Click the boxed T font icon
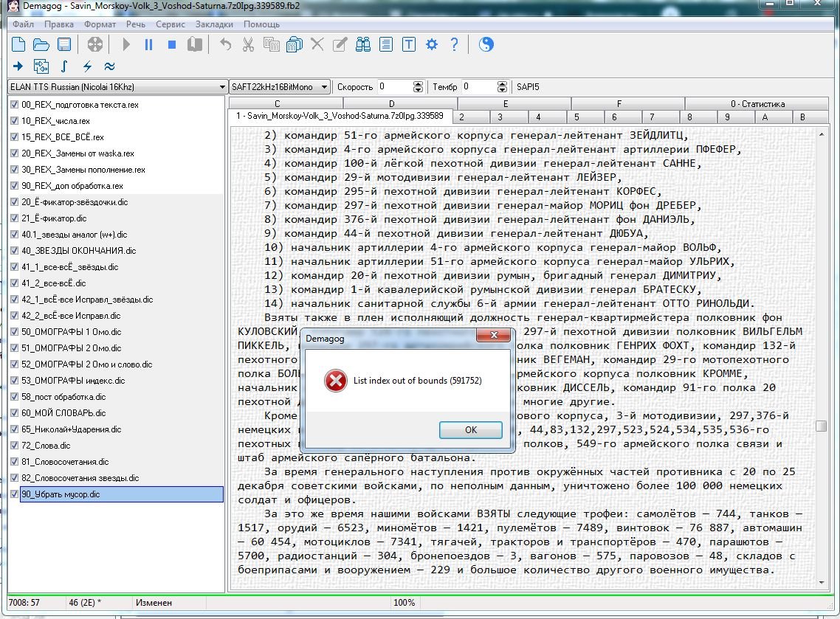Screen dimensions: 840x619 click(409, 44)
